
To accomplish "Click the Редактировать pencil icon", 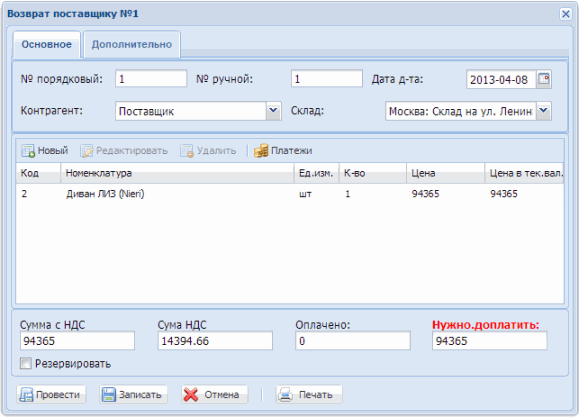I will pyautogui.click(x=87, y=151).
